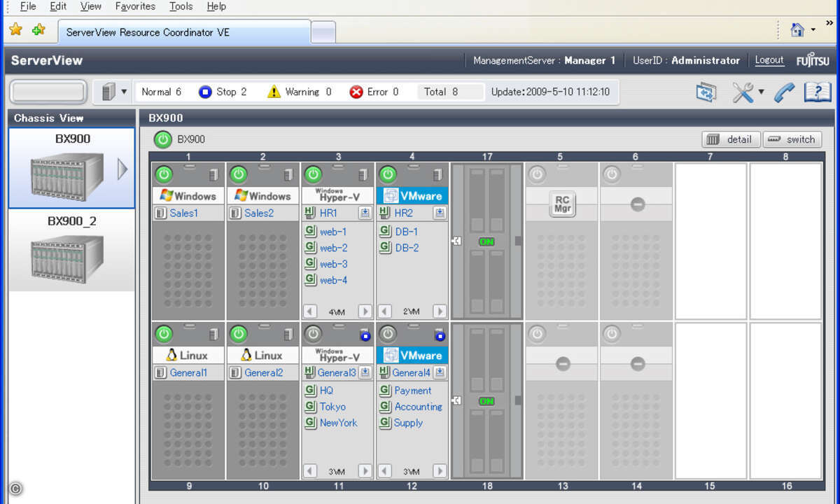Toggle power on the HR1 blade

(x=313, y=174)
